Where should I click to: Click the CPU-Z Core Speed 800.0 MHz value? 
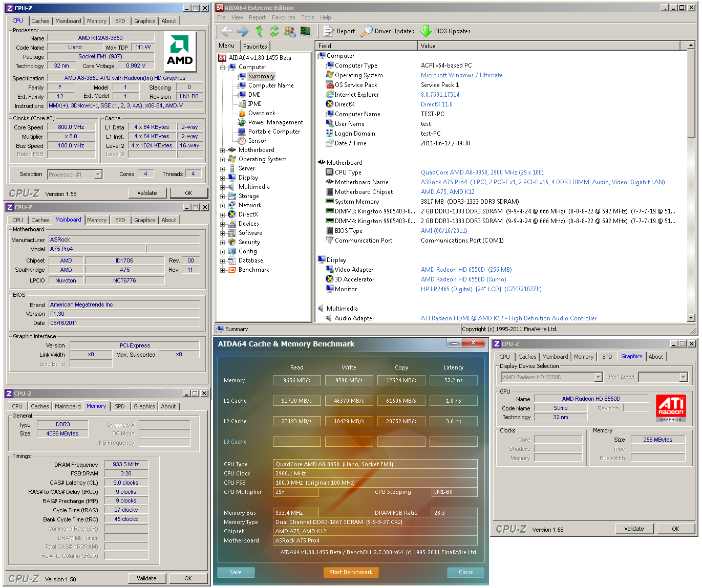(71, 127)
